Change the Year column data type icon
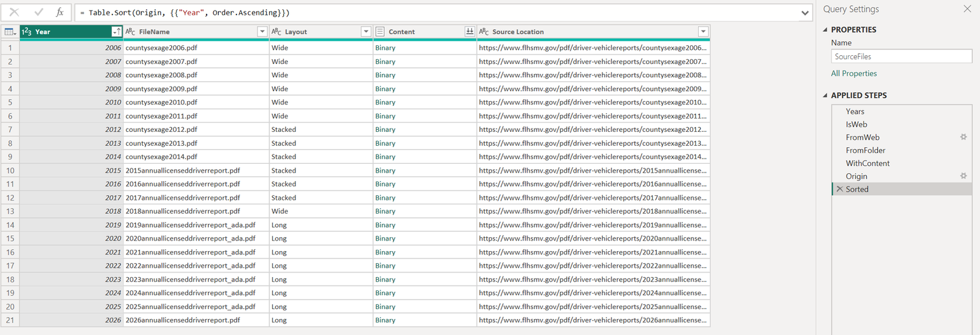Image resolution: width=980 pixels, height=335 pixels. tap(27, 32)
